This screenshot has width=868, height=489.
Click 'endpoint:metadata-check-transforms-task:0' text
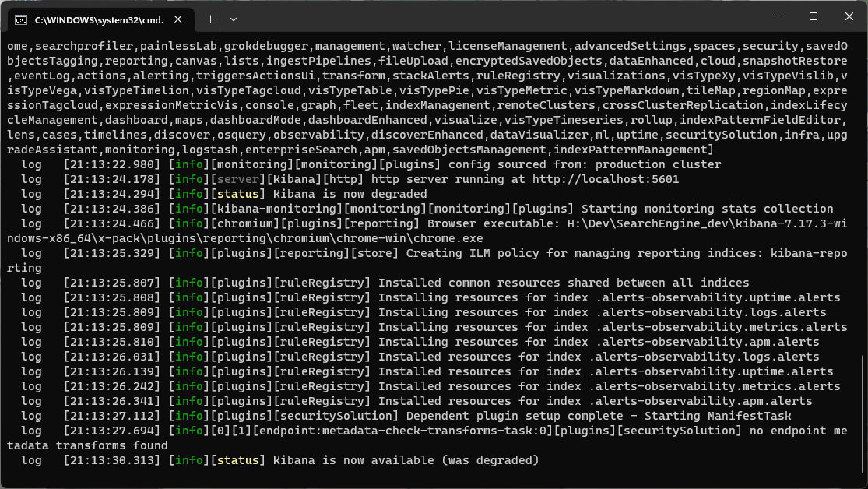pyautogui.click(x=402, y=431)
